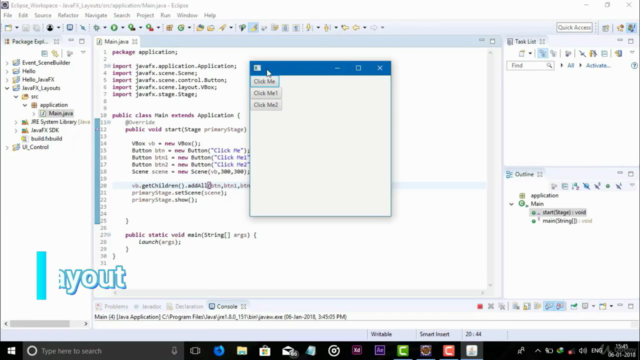
Task: Click the Find field in Task List
Action: click(x=530, y=65)
